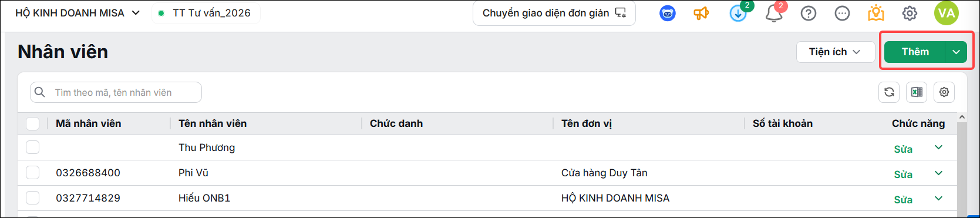Tick the checkbox for Hiếu ONB1
This screenshot has width=980, height=218.
tap(33, 198)
